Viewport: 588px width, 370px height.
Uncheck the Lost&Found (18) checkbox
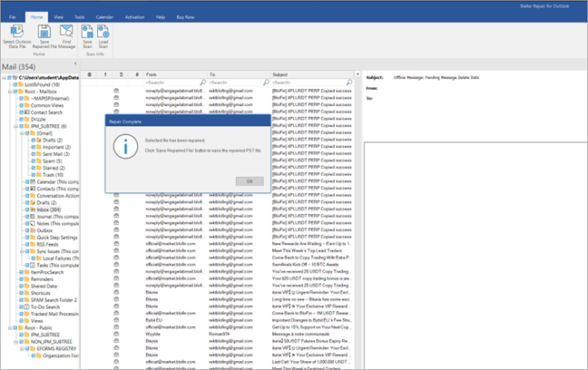15,84
